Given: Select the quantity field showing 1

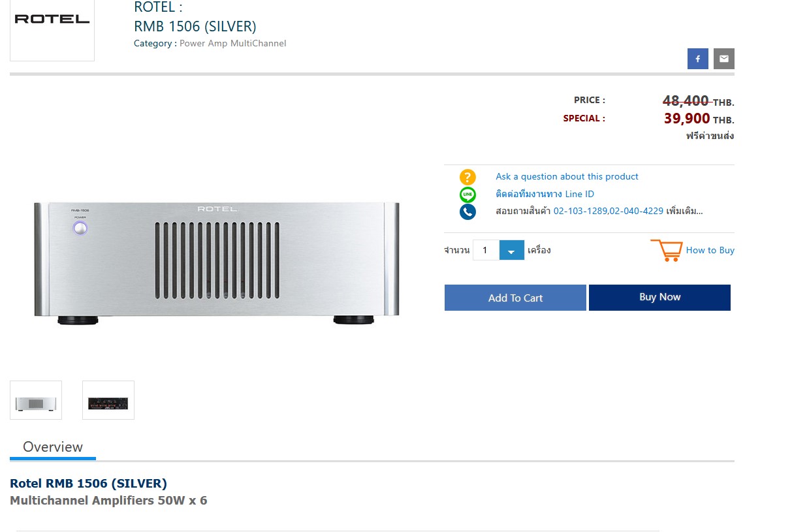Looking at the screenshot, I should pyautogui.click(x=486, y=250).
